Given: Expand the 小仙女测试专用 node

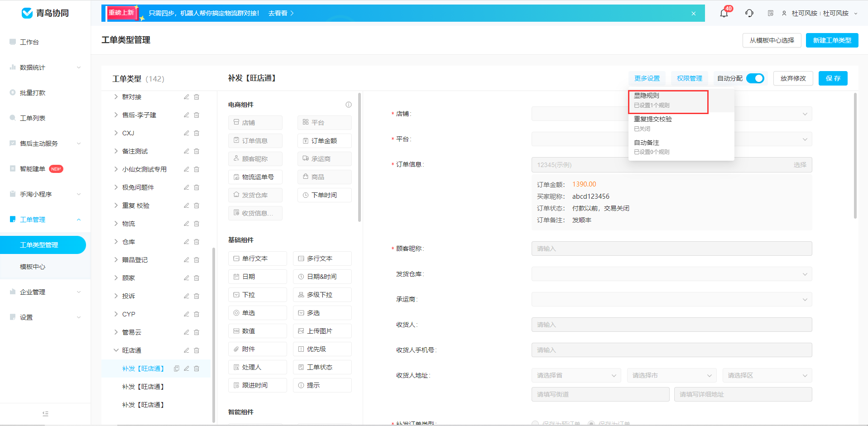Looking at the screenshot, I should pos(116,169).
